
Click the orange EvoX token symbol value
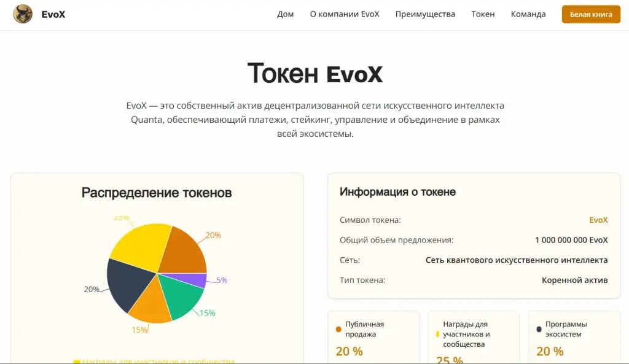pyautogui.click(x=598, y=220)
